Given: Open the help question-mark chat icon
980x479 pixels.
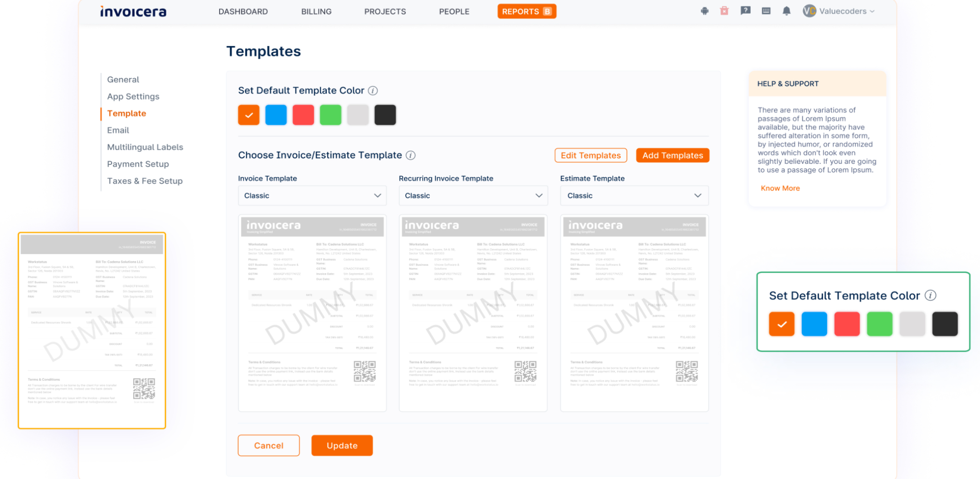Looking at the screenshot, I should pos(745,11).
